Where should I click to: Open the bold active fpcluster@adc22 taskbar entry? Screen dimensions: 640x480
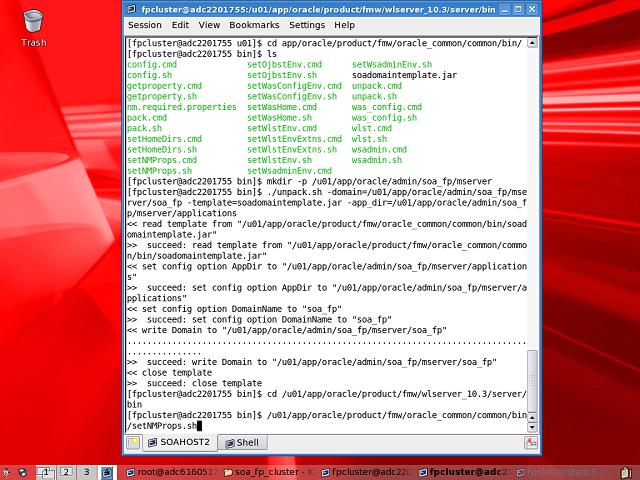(x=464, y=473)
